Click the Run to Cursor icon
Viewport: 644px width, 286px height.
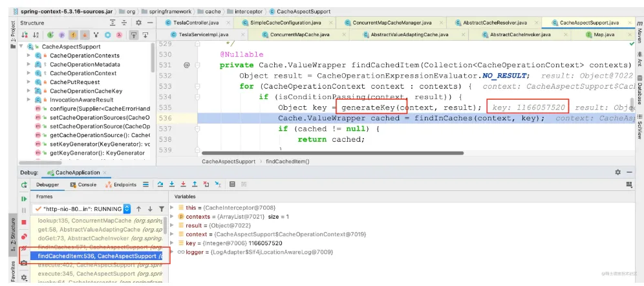(218, 184)
